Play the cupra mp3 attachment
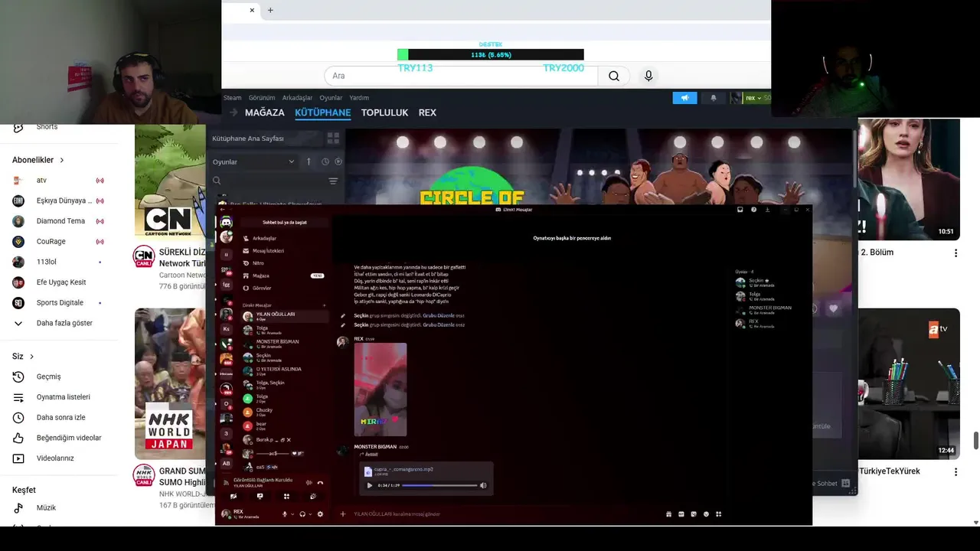Screen dimensions: 980x551 point(370,485)
